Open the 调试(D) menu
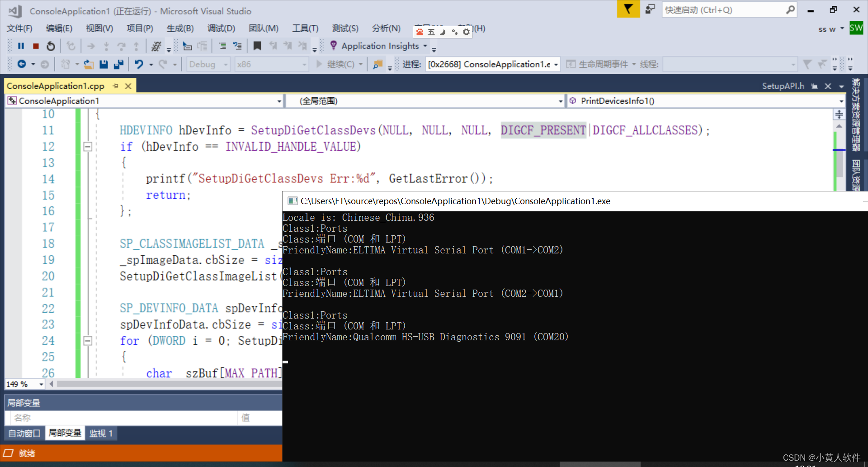Image resolution: width=868 pixels, height=467 pixels. [221, 29]
